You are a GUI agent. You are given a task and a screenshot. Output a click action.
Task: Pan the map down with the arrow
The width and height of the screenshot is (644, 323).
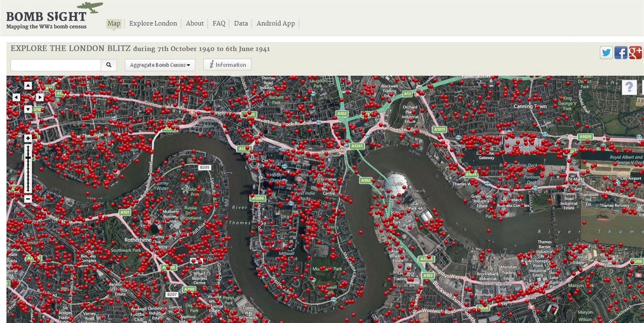[x=28, y=109]
